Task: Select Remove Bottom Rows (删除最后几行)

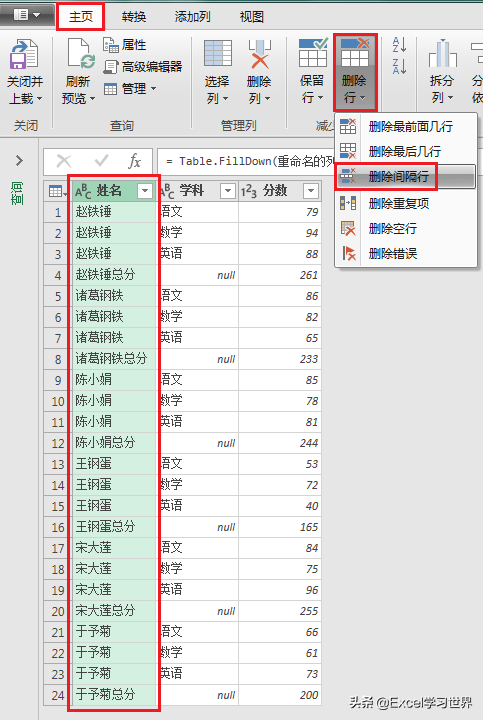Action: pos(406,151)
